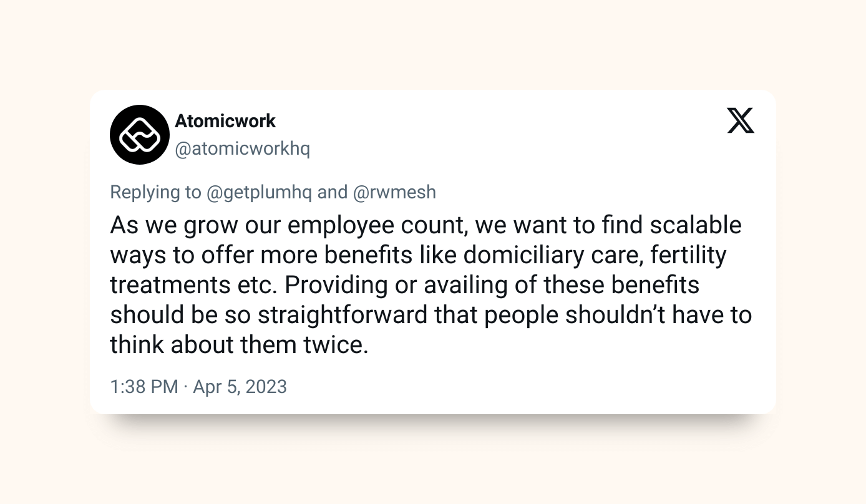Open the @atomicworkhq handle
The height and width of the screenshot is (504, 866).
pos(242,149)
